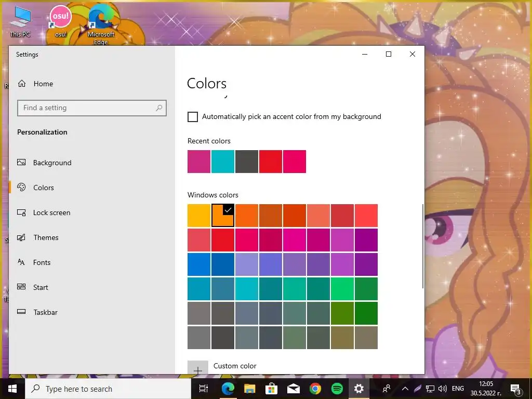This screenshot has height=399, width=532.
Task: Launch Microsoft Edge from taskbar
Action: click(228, 389)
